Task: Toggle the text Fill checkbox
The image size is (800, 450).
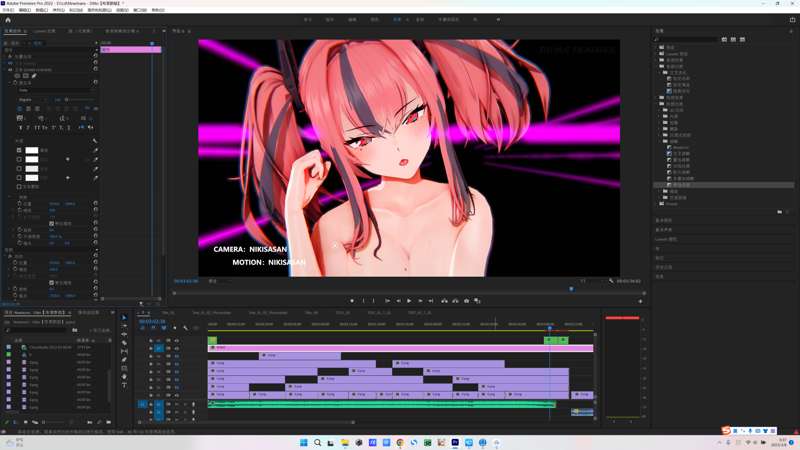Action: click(19, 151)
